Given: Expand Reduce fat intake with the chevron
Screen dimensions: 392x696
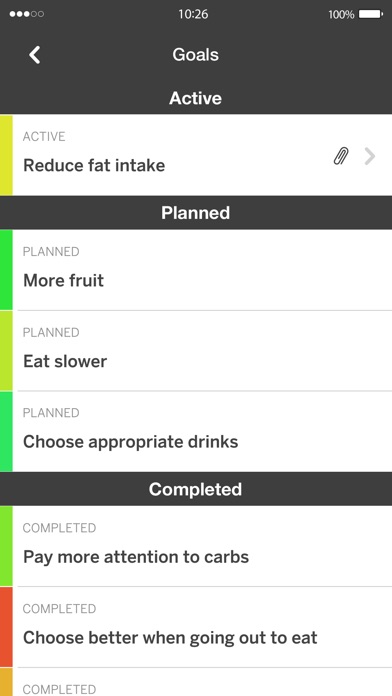Looking at the screenshot, I should (x=370, y=156).
